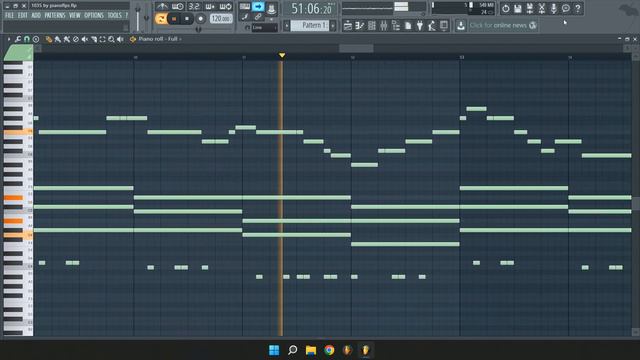Toggle typing keyboard to piano
This screenshot has width=640, height=360.
click(x=244, y=7)
